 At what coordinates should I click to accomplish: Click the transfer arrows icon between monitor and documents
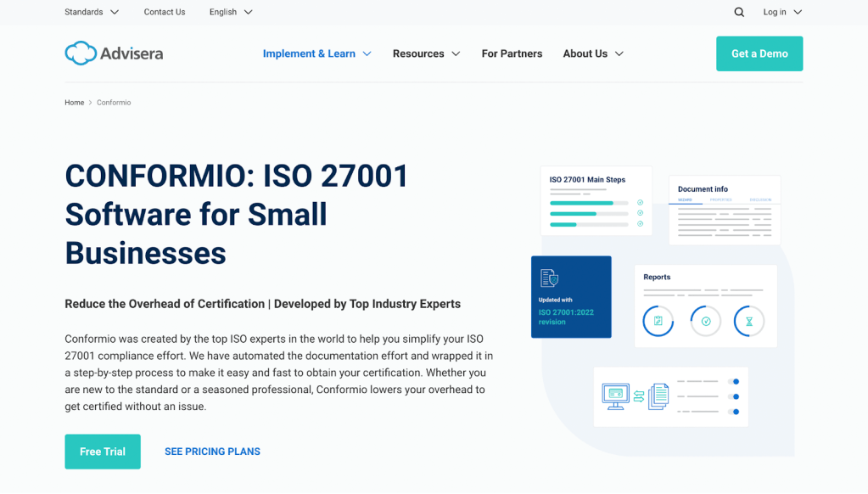(x=639, y=396)
